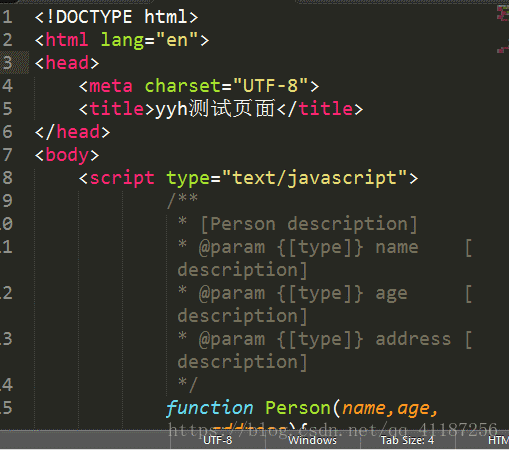
Task: Open the Windows line endings selector
Action: click(312, 440)
